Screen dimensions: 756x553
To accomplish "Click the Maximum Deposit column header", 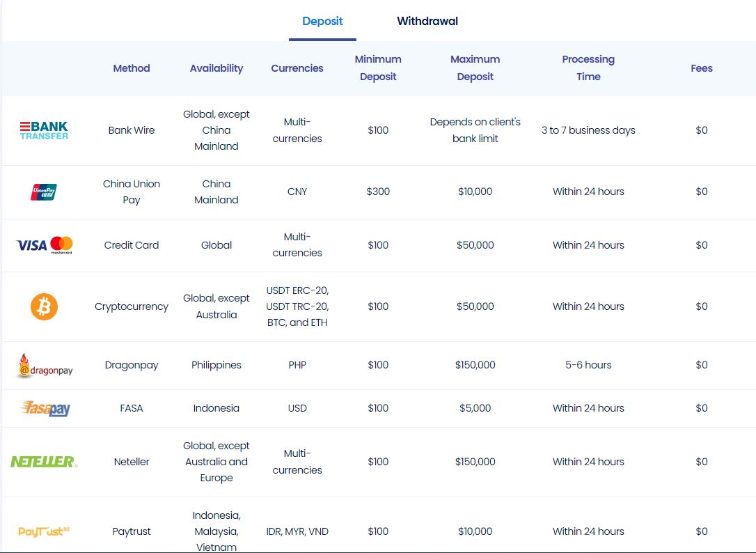I will (475, 68).
